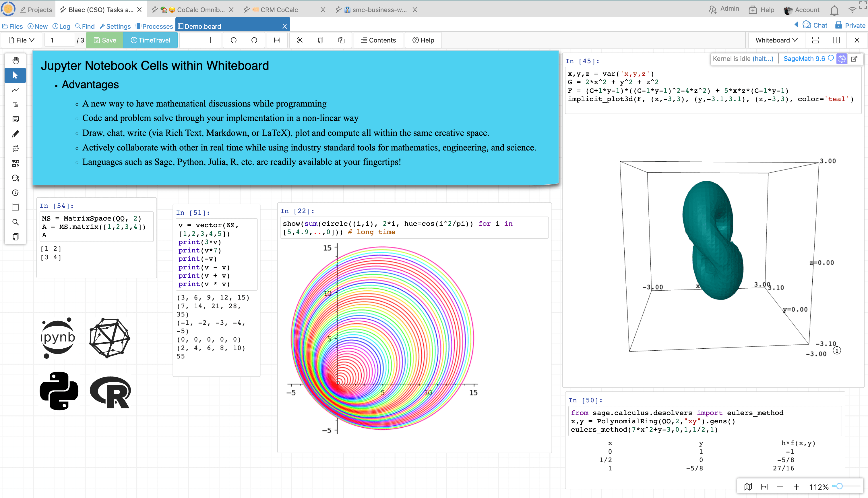Open TimeTravel history
This screenshot has height=498, width=868.
(150, 40)
